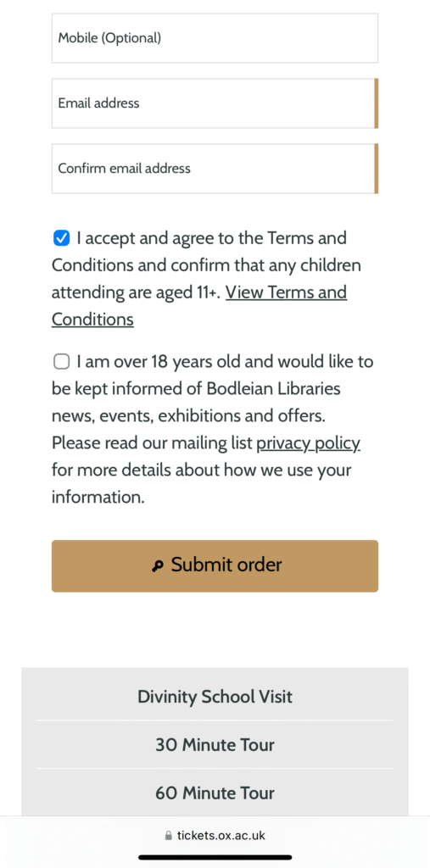Submit the order with the gold button
The image size is (430, 868).
click(x=215, y=565)
